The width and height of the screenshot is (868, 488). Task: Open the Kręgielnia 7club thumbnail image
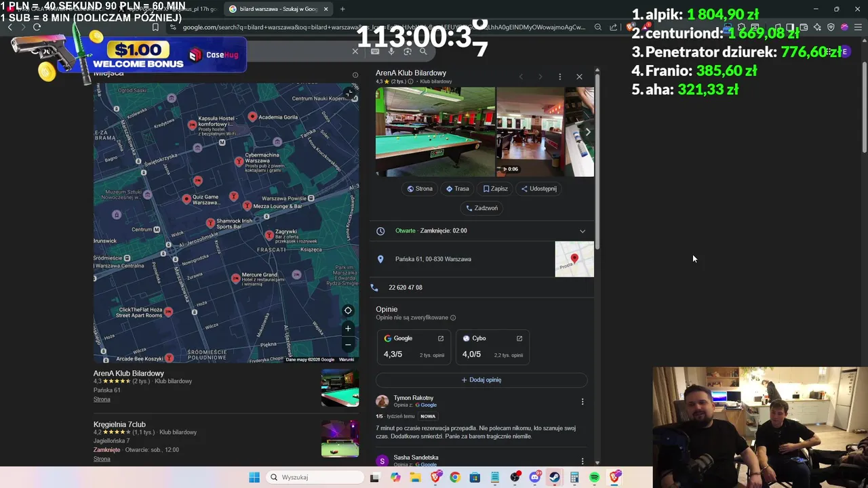point(340,439)
